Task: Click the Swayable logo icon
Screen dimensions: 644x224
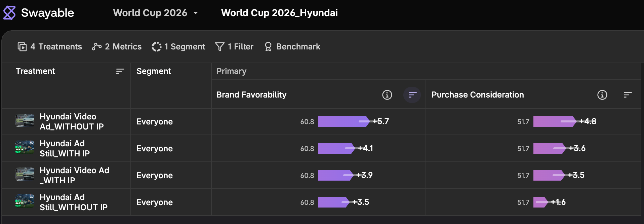Action: pos(9,13)
